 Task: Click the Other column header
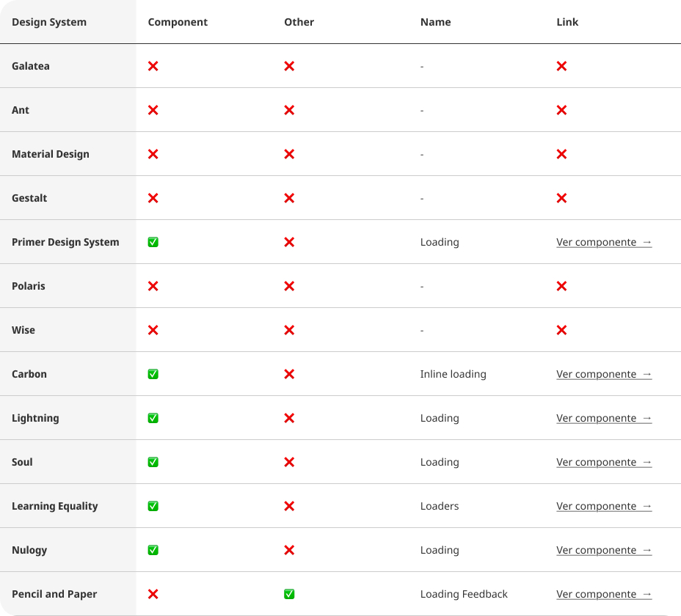(x=299, y=22)
